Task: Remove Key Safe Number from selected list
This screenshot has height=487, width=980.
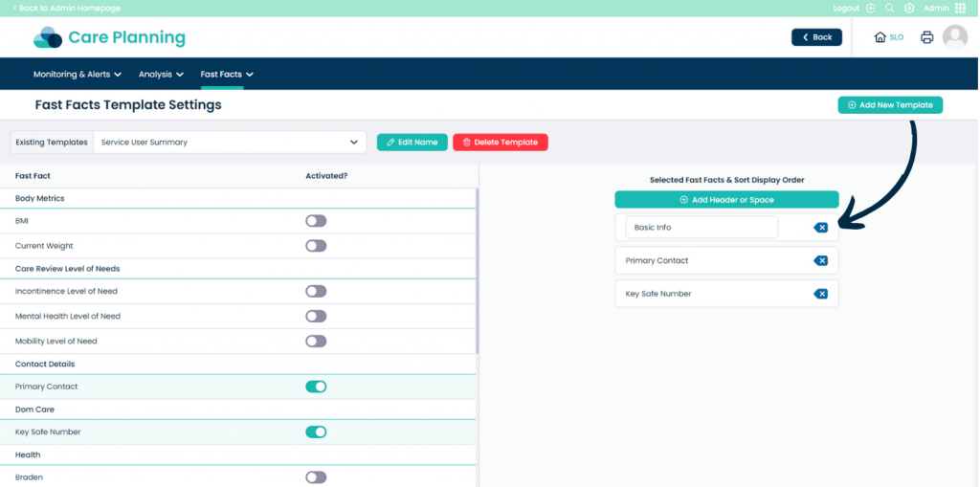Action: pos(820,294)
